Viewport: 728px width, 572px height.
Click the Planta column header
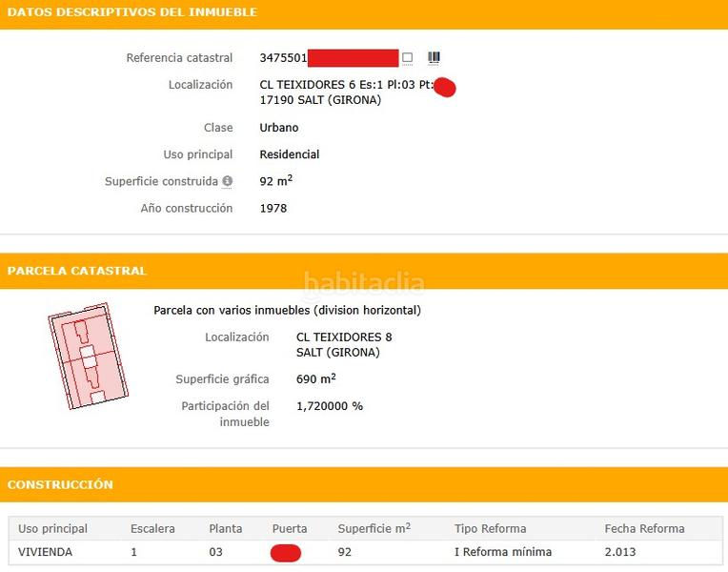click(x=226, y=528)
